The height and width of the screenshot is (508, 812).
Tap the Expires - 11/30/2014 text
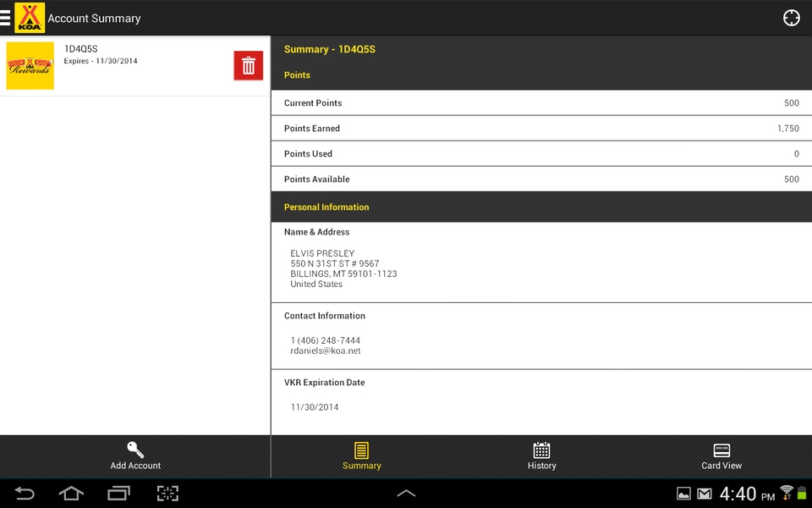coord(101,61)
